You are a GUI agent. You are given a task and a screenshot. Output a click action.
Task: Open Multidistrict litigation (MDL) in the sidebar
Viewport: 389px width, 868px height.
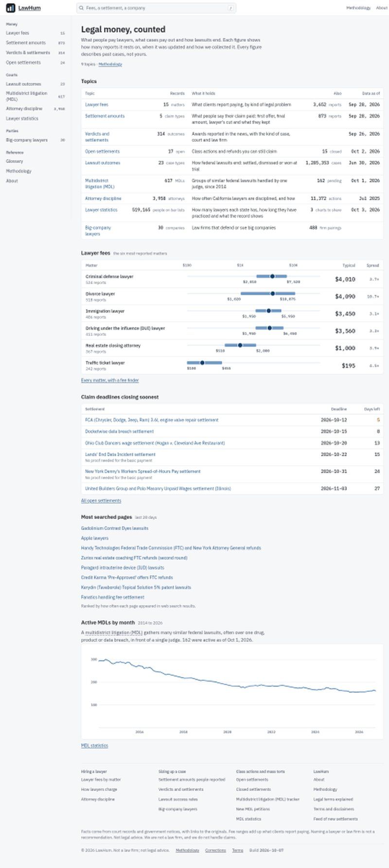coord(27,96)
